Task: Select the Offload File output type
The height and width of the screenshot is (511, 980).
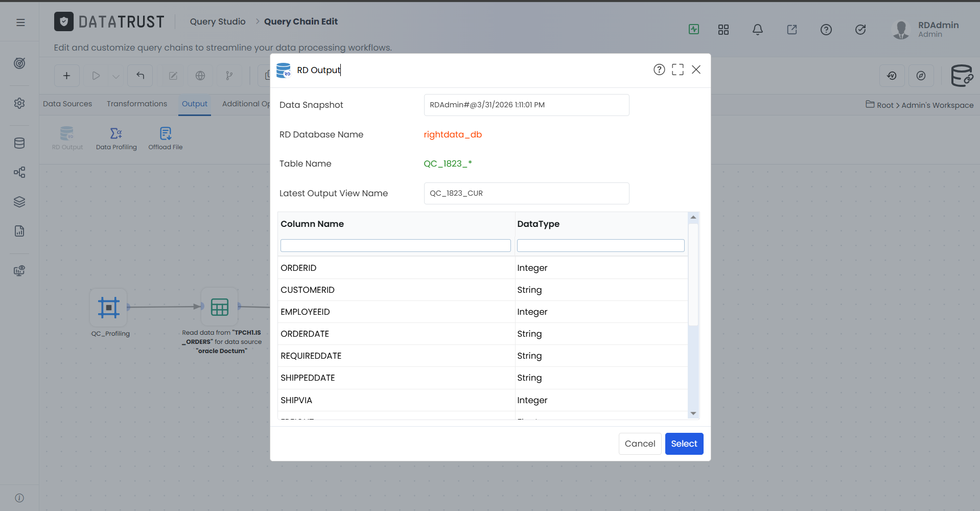Action: coord(166,138)
